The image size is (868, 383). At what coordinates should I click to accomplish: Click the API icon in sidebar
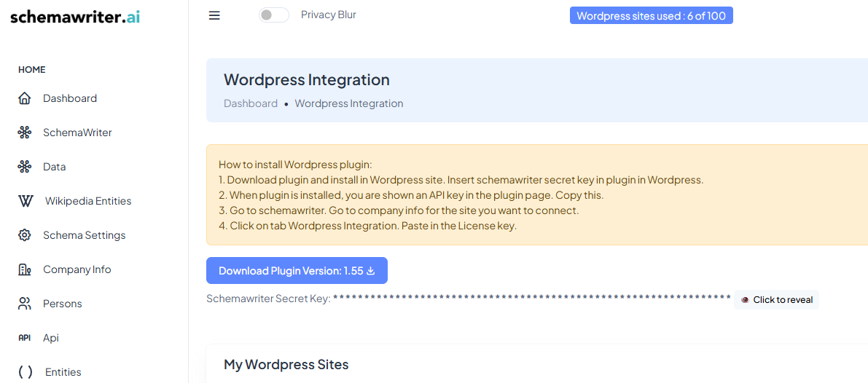point(25,338)
